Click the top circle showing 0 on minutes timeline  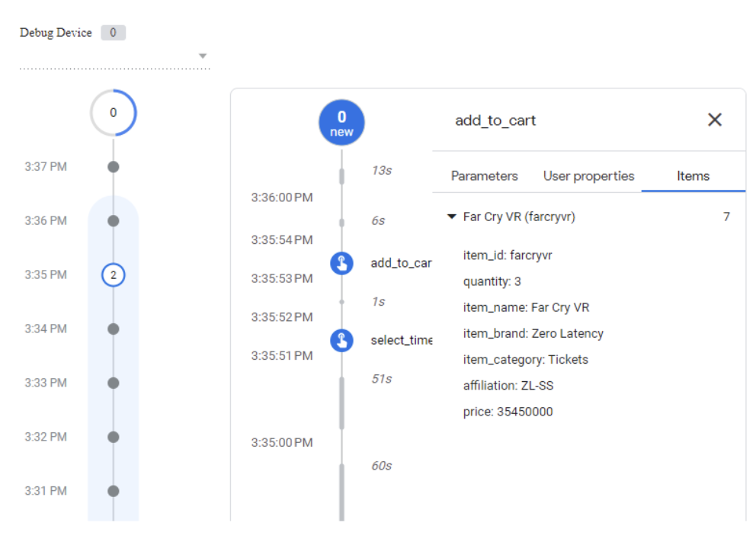114,112
